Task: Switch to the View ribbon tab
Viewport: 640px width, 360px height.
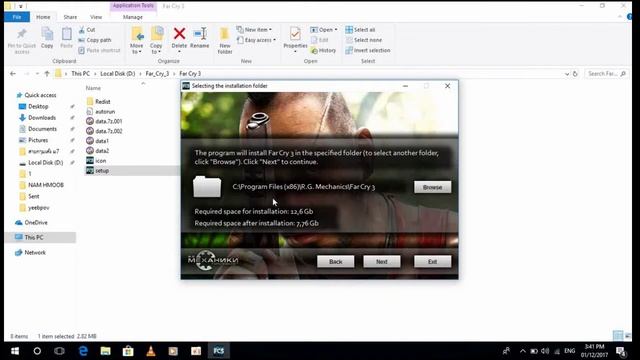Action: point(96,17)
